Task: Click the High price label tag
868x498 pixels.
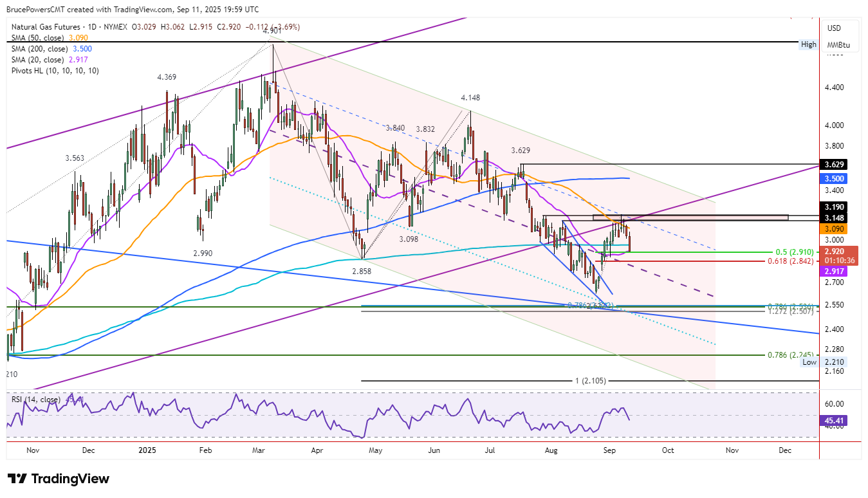Action: pos(809,44)
